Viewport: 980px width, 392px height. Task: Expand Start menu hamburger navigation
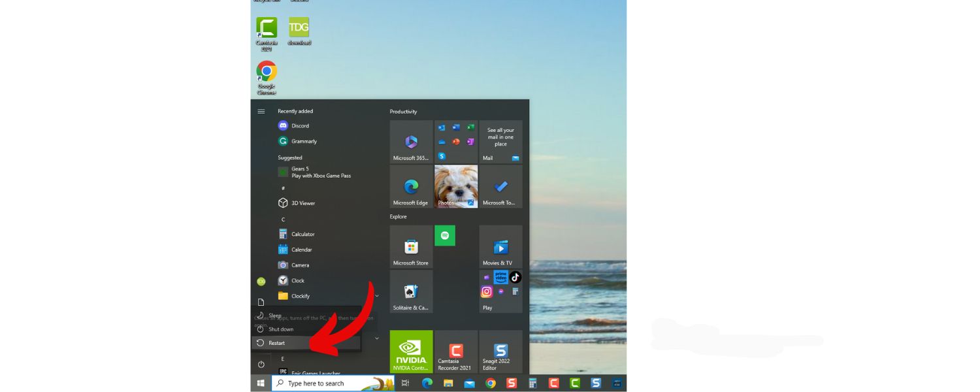[261, 112]
